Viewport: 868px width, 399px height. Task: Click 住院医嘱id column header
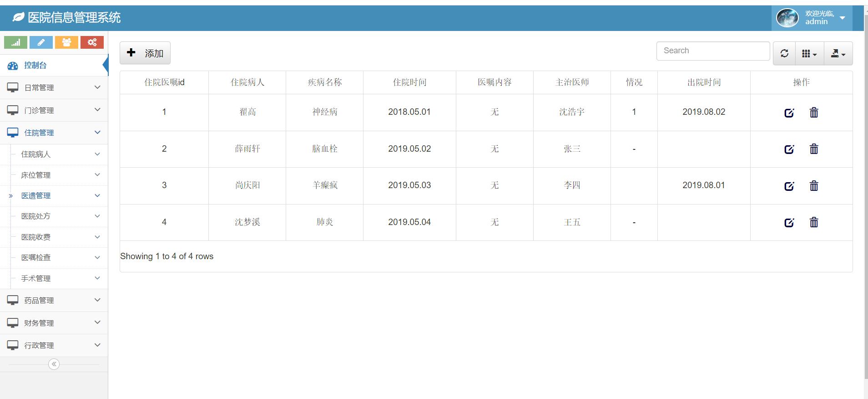pos(164,82)
